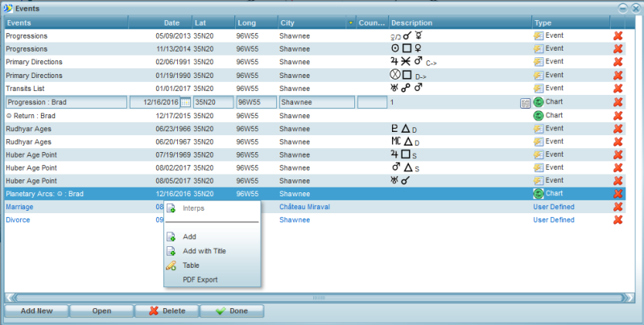Click the Done button

pos(231,311)
